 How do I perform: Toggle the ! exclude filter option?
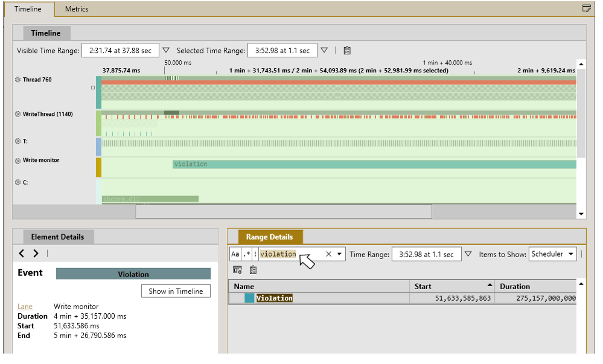(255, 254)
